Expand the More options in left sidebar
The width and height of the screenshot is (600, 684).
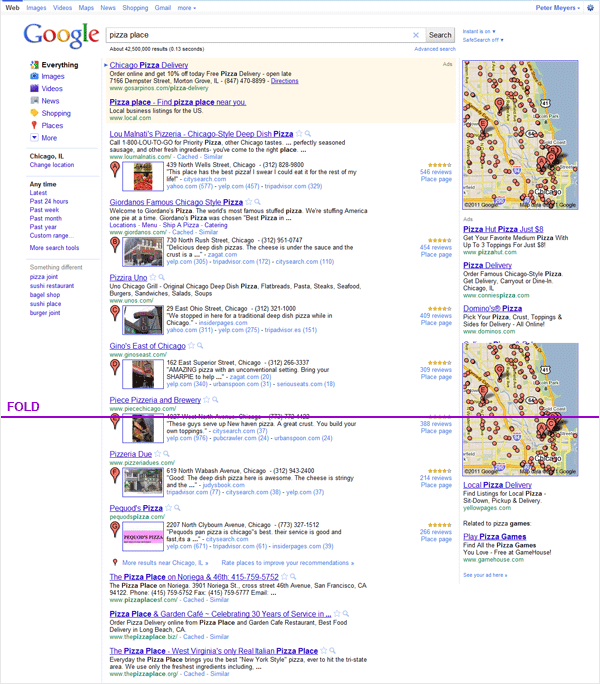point(44,138)
